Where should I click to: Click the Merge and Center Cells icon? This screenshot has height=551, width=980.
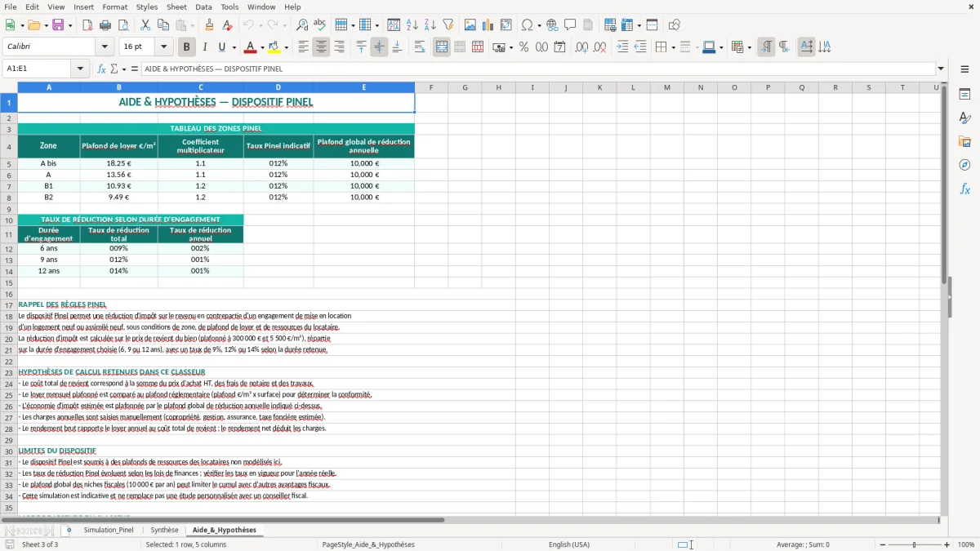(x=442, y=47)
